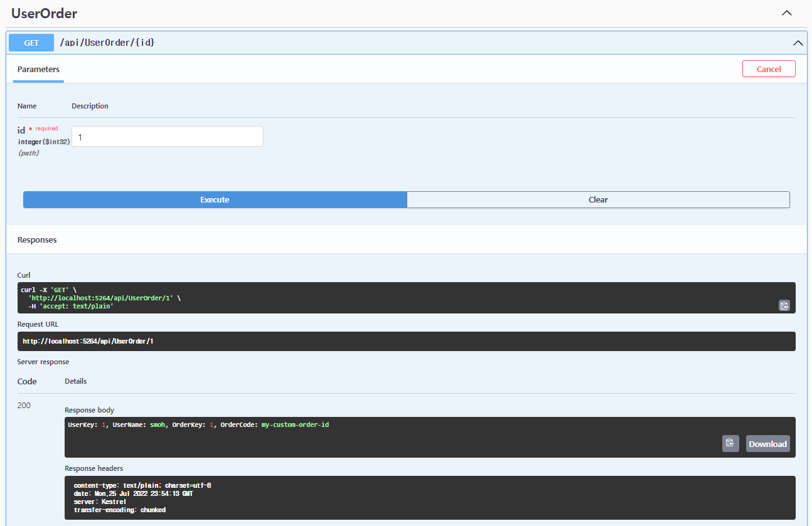Click the /api/UserOrder/{id} path text
Screen dimensions: 812x526
tap(107, 43)
